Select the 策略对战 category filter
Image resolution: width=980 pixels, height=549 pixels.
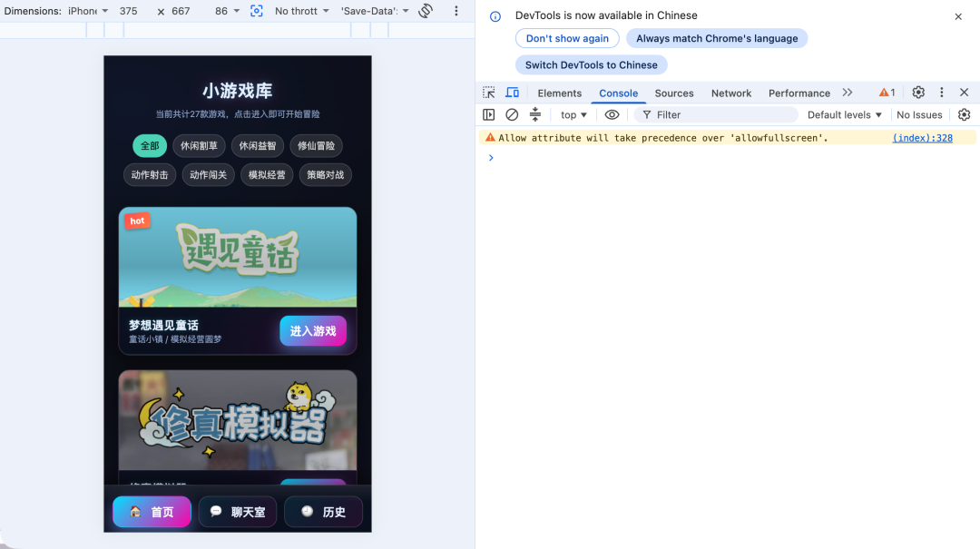point(326,175)
